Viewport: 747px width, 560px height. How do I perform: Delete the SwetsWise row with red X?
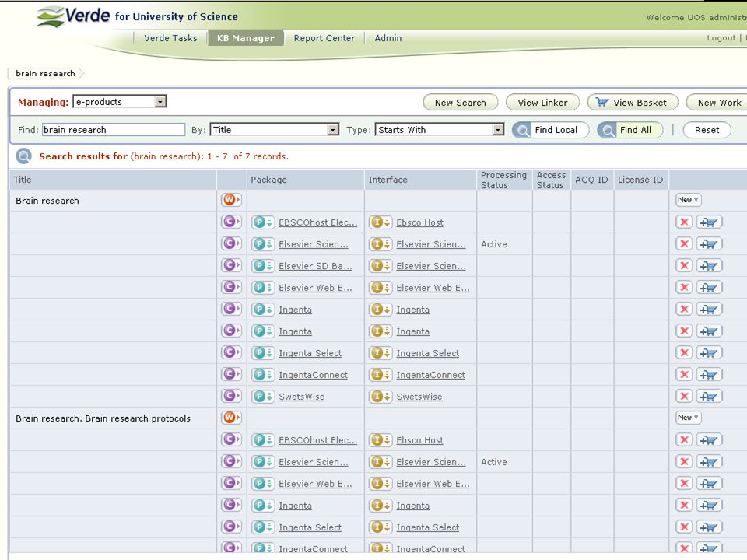(684, 396)
